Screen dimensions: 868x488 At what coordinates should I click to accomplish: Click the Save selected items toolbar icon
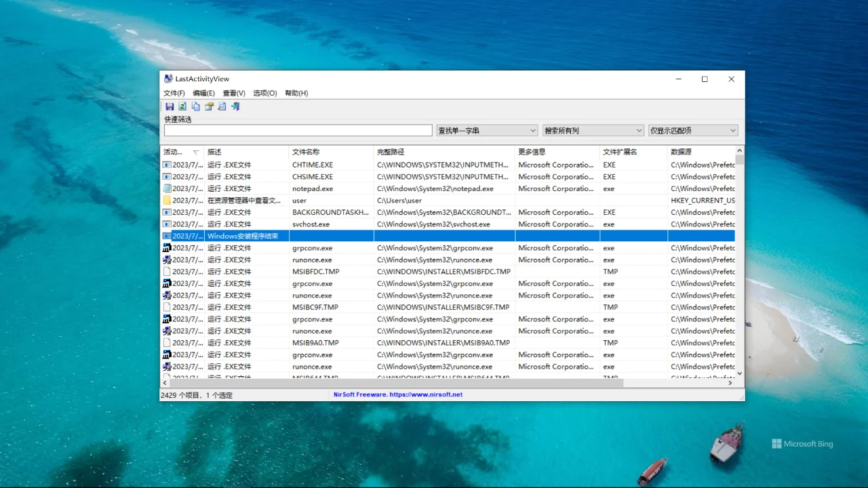pos(170,106)
